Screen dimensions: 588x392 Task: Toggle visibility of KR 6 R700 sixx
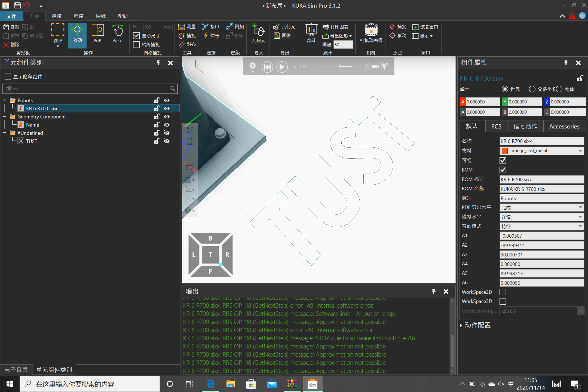click(x=167, y=108)
